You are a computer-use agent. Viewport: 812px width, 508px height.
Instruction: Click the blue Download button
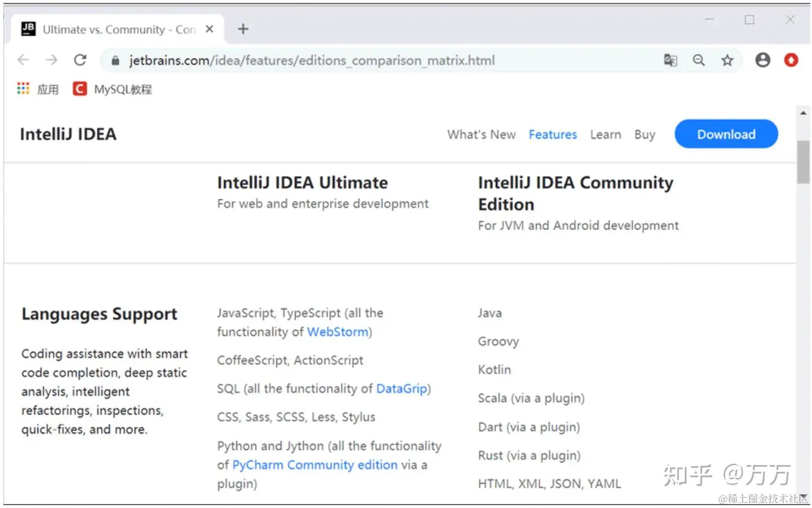[726, 134]
